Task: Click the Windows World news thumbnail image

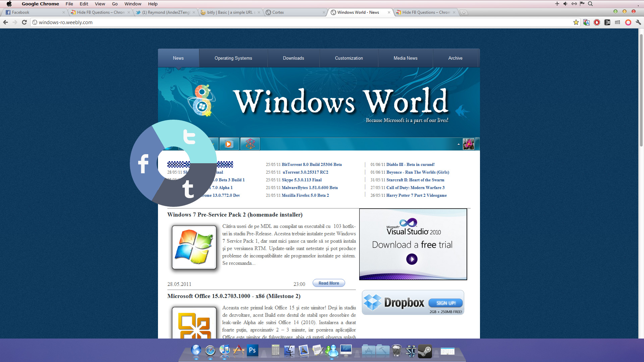Action: (x=194, y=246)
